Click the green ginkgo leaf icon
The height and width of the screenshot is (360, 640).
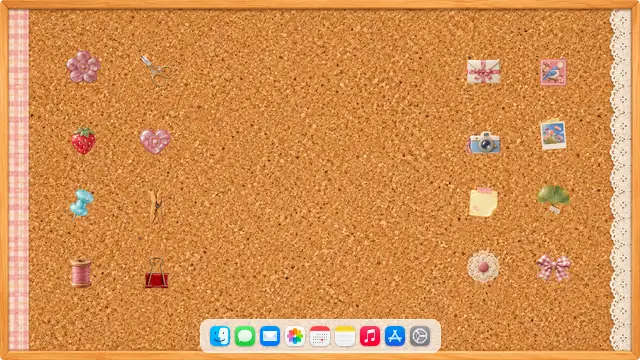(553, 199)
